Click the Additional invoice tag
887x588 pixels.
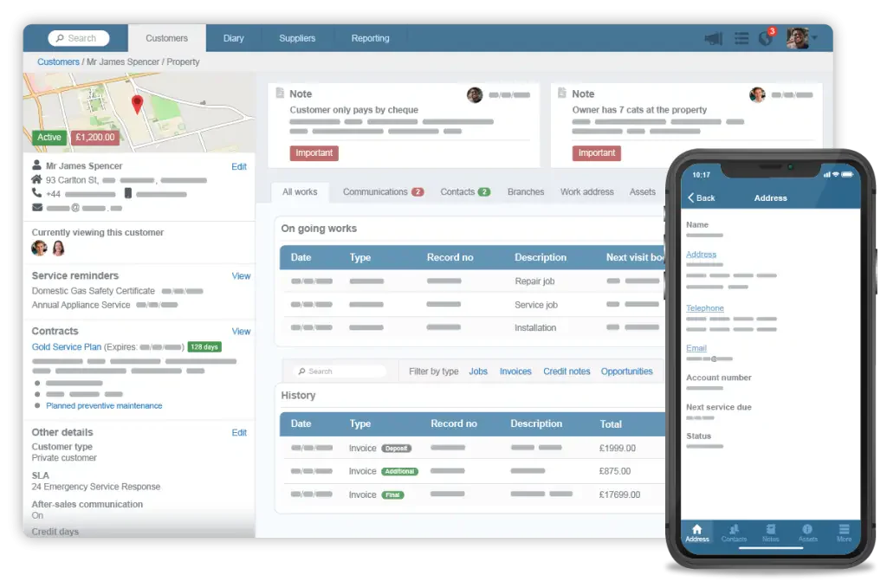point(399,472)
